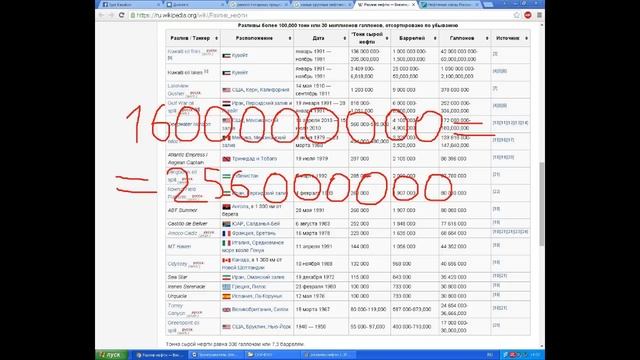Click the US flag in Lakeview Gusher row
Screen dimensions: 640x360
pos(227,90)
